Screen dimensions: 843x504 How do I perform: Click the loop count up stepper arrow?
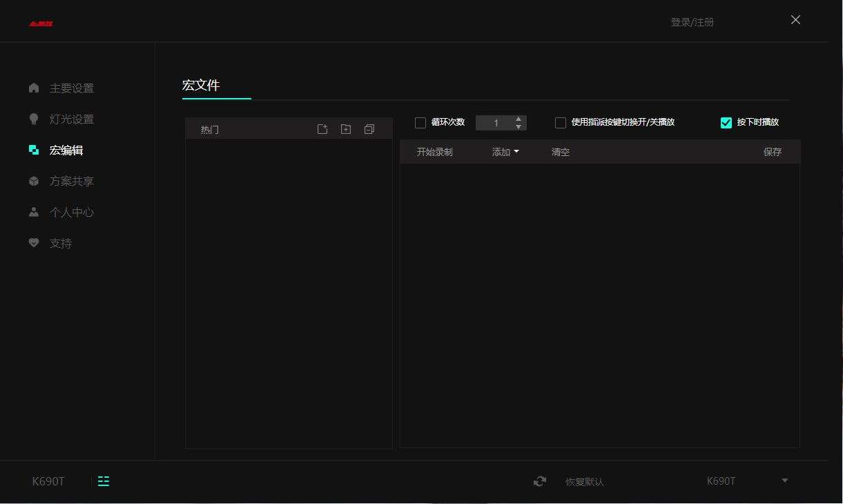pyautogui.click(x=519, y=119)
